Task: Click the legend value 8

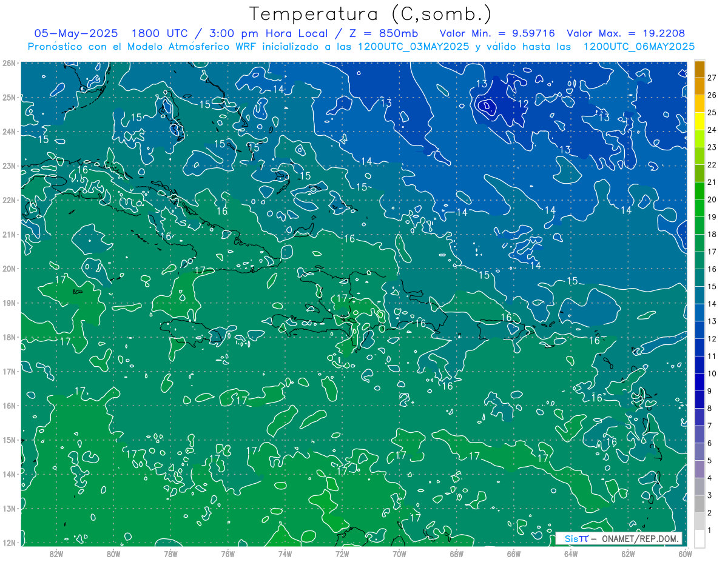Action: [710, 408]
